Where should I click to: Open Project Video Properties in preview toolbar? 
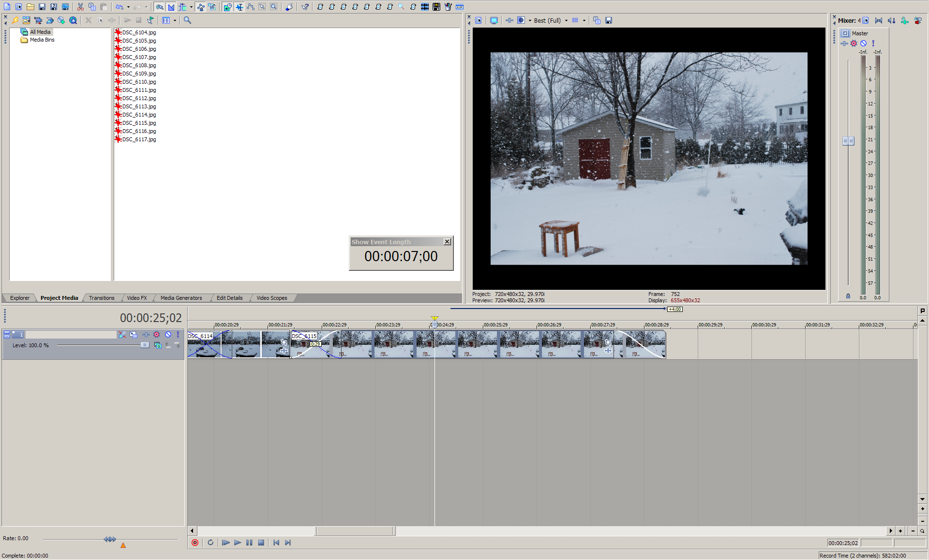pyautogui.click(x=479, y=20)
